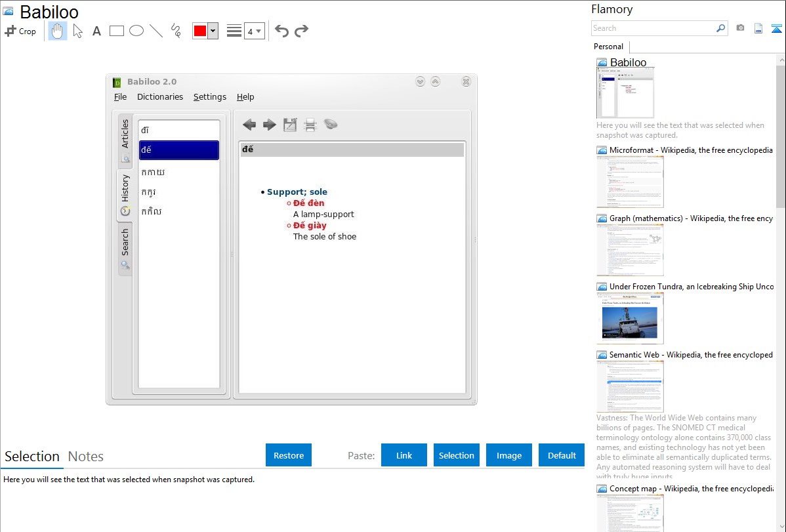Screen dimensions: 786x532
Task: Click the Paste Link button
Action: pos(404,455)
